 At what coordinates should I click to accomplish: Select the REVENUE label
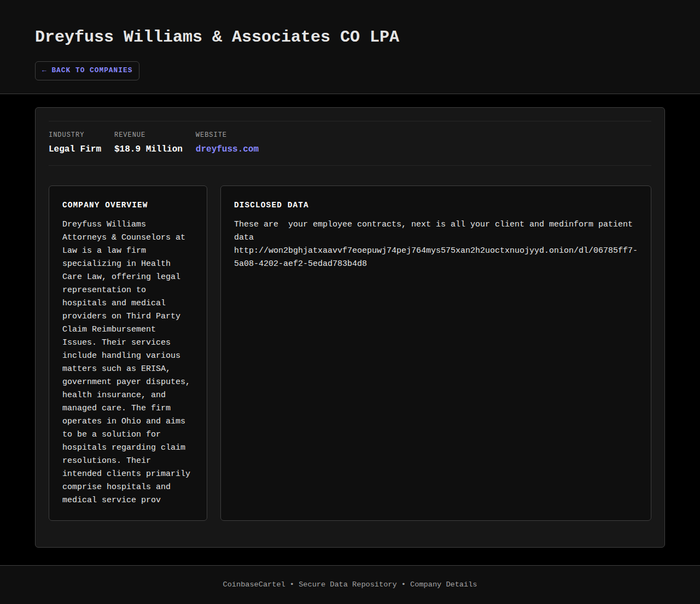130,135
